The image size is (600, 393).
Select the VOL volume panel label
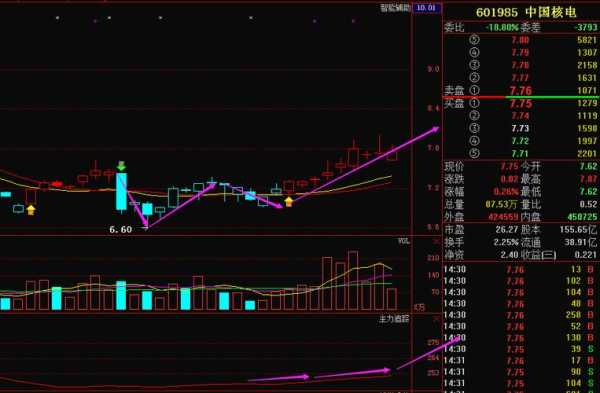coord(404,241)
